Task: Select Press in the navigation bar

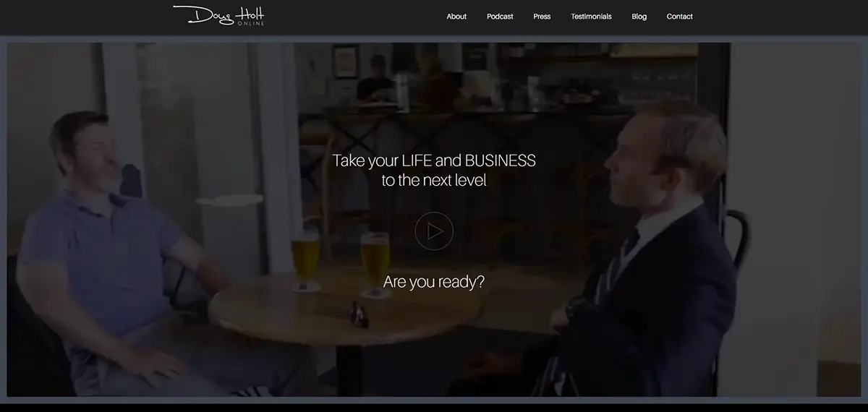Action: (x=542, y=17)
